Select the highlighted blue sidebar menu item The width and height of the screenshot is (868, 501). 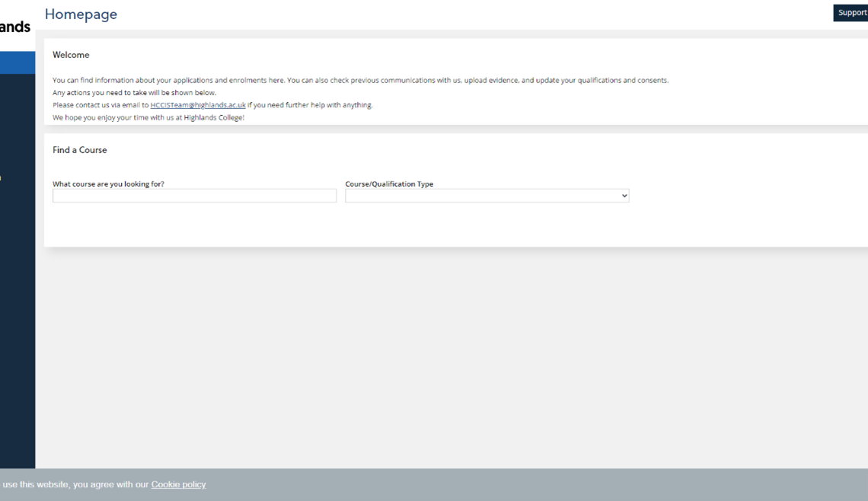coord(18,62)
